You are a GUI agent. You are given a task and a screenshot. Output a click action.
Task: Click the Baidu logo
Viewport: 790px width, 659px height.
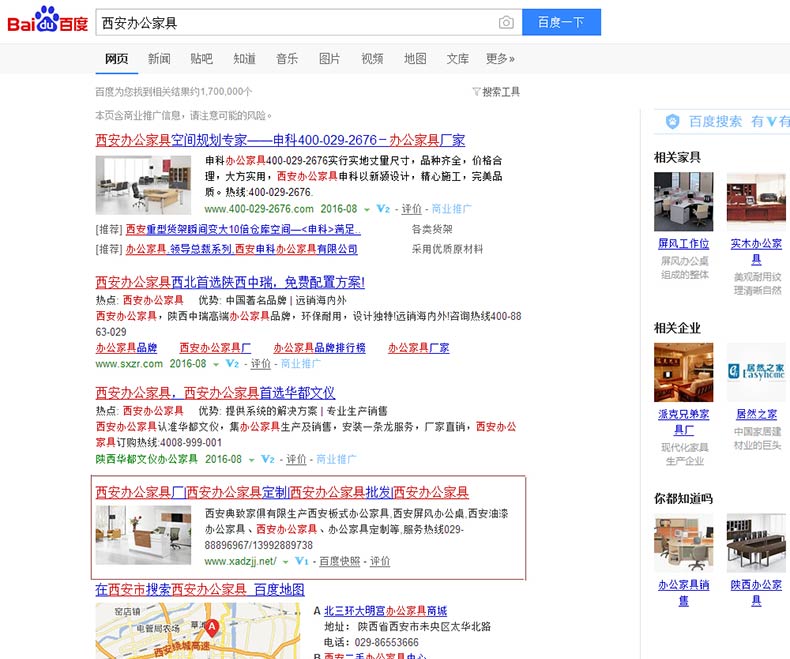pos(48,20)
